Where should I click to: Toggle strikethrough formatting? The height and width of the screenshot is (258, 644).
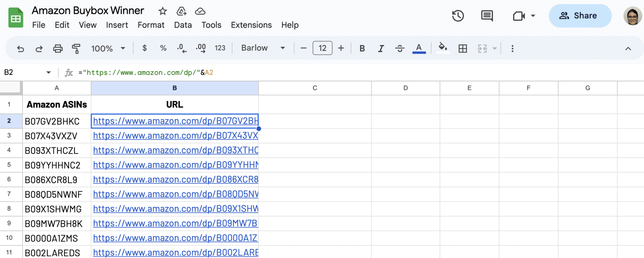pos(400,48)
